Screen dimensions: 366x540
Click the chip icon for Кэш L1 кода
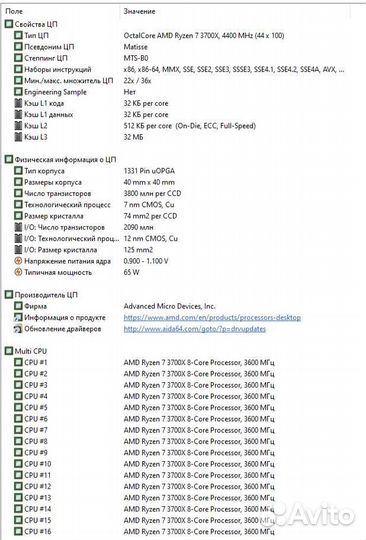(18, 103)
